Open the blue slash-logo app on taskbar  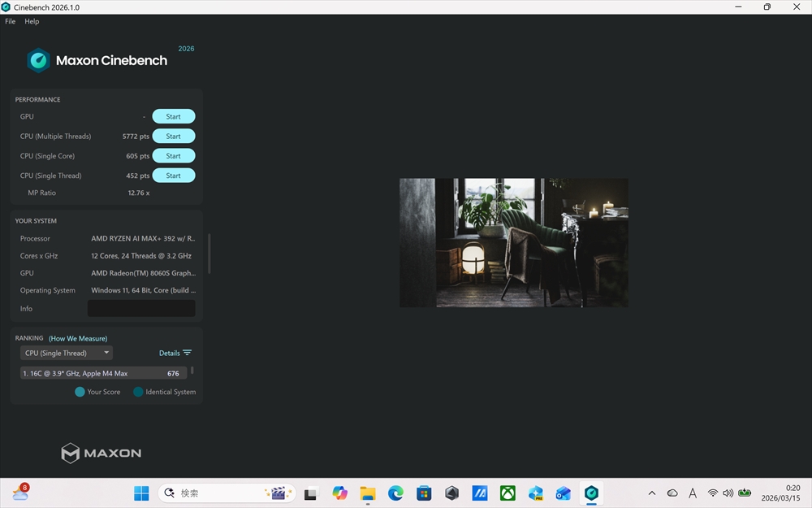pyautogui.click(x=480, y=493)
